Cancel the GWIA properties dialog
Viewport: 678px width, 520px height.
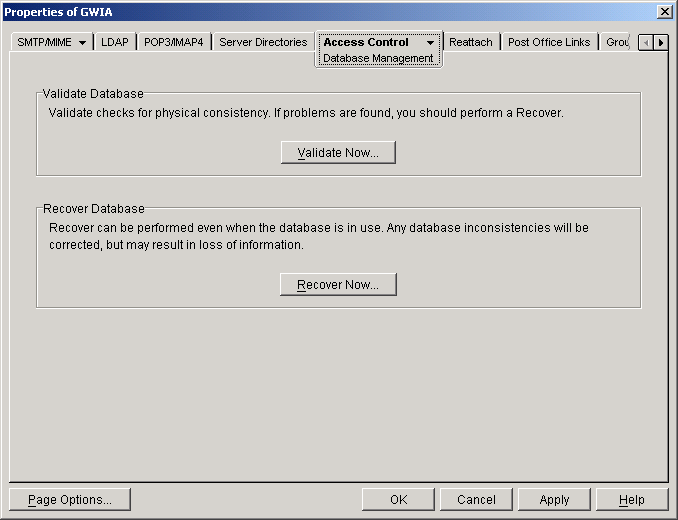476,500
